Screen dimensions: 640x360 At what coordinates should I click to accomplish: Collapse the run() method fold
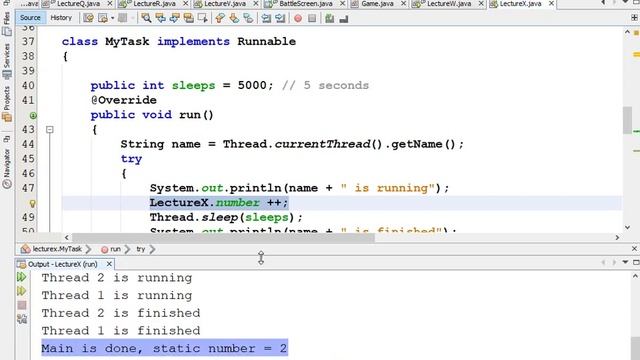(50, 130)
